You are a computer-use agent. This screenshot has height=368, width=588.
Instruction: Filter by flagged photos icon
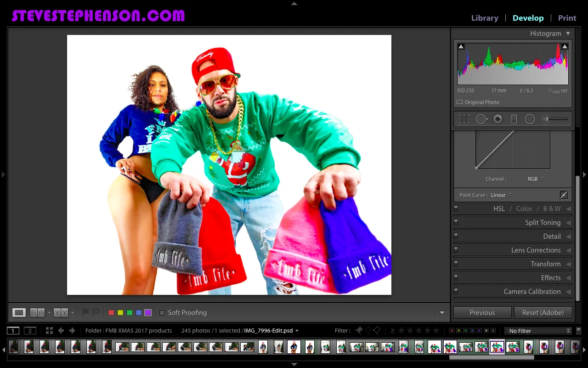359,330
